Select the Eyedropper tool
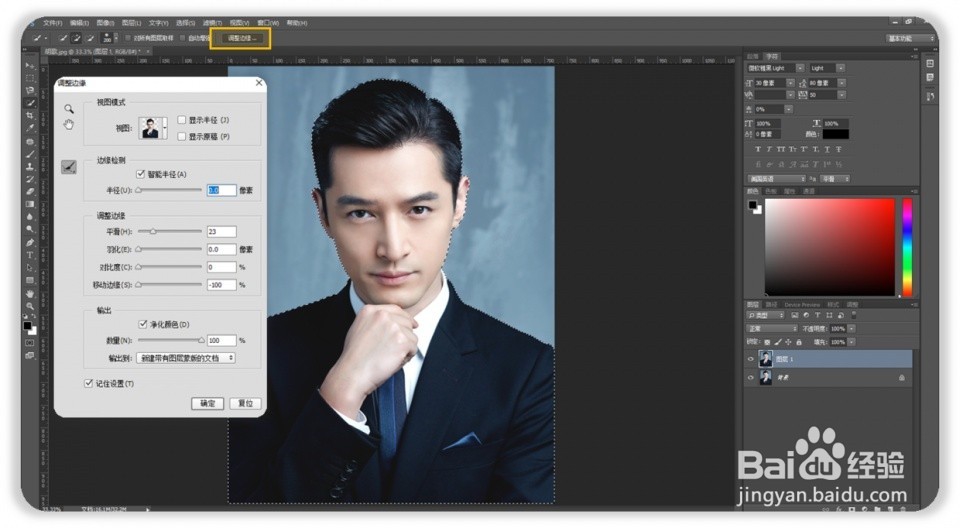This screenshot has width=960, height=528. pyautogui.click(x=29, y=128)
